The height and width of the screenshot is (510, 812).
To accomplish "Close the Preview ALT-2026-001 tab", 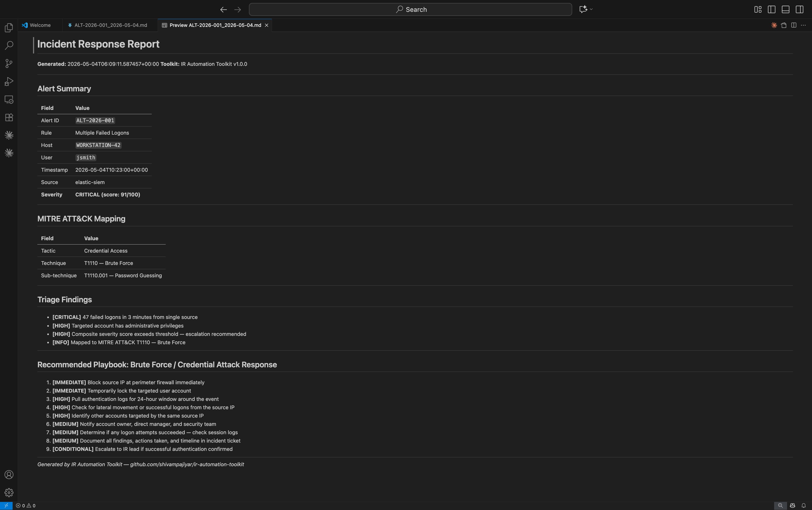I will (x=266, y=25).
